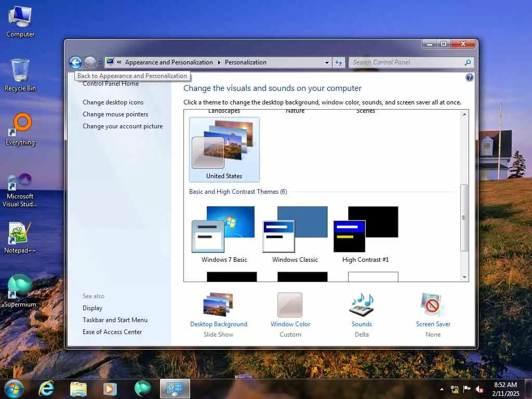Select the Notepad++ desktop shortcut
The height and width of the screenshot is (399, 532).
20,237
